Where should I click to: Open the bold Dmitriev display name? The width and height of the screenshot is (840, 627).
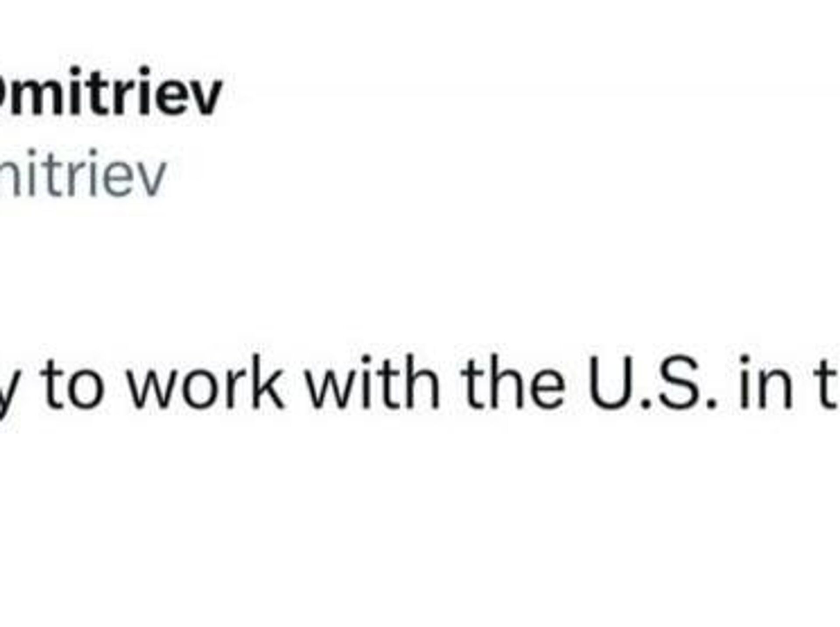coord(109,92)
